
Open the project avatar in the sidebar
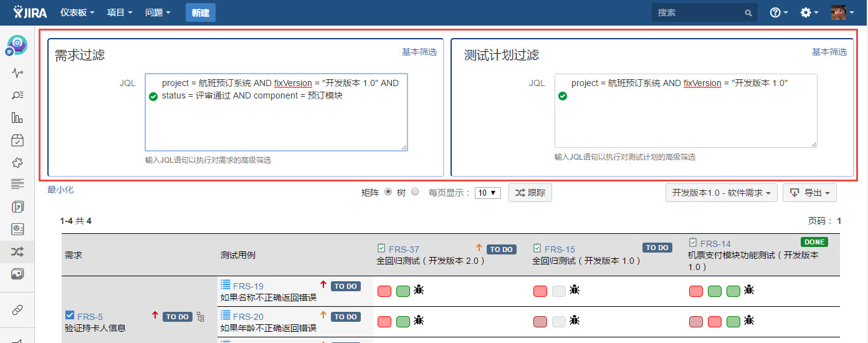(17, 46)
